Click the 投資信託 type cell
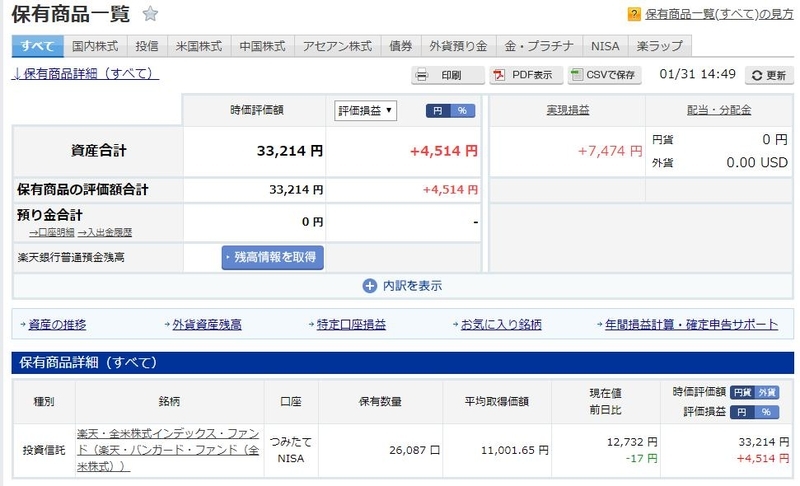Viewport: 800px width, 486px height. tap(44, 450)
